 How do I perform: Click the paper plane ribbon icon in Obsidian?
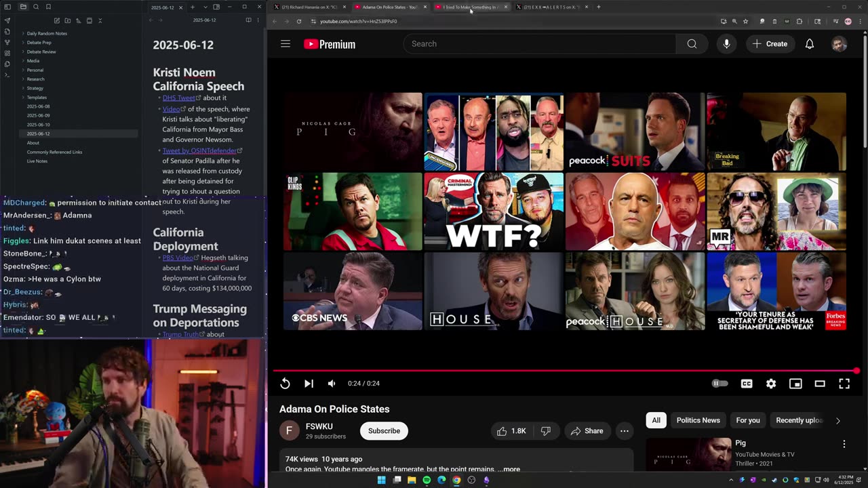(7, 20)
